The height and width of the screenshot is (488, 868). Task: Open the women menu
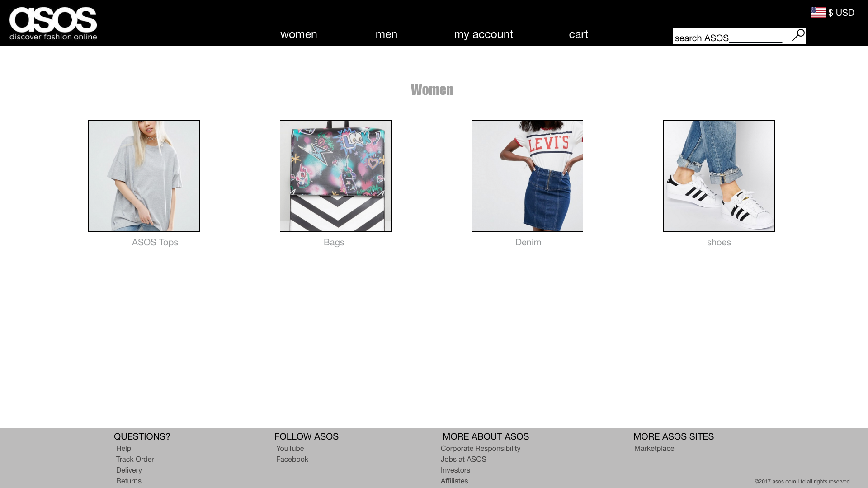point(299,34)
